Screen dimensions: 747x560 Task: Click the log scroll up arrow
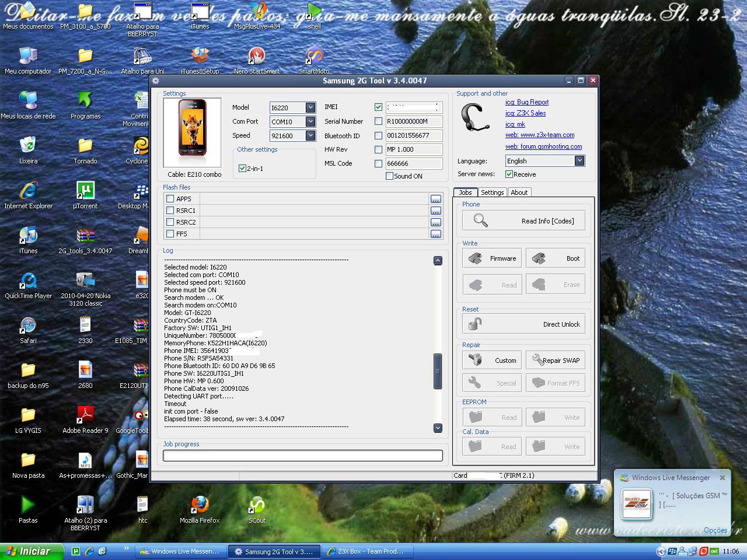point(438,261)
